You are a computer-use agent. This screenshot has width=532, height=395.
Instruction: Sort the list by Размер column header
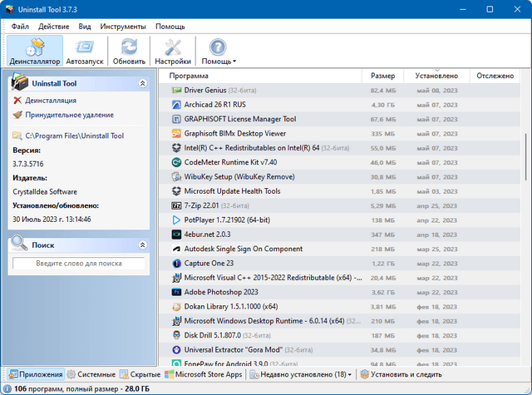[x=382, y=76]
